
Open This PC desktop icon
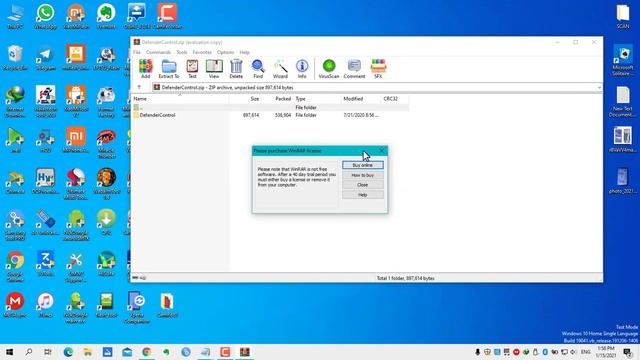15,16
